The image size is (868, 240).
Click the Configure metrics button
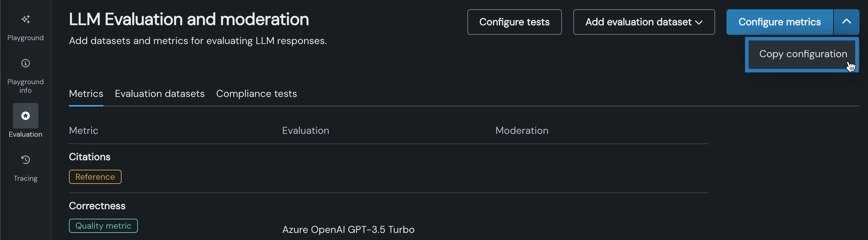coord(779,22)
